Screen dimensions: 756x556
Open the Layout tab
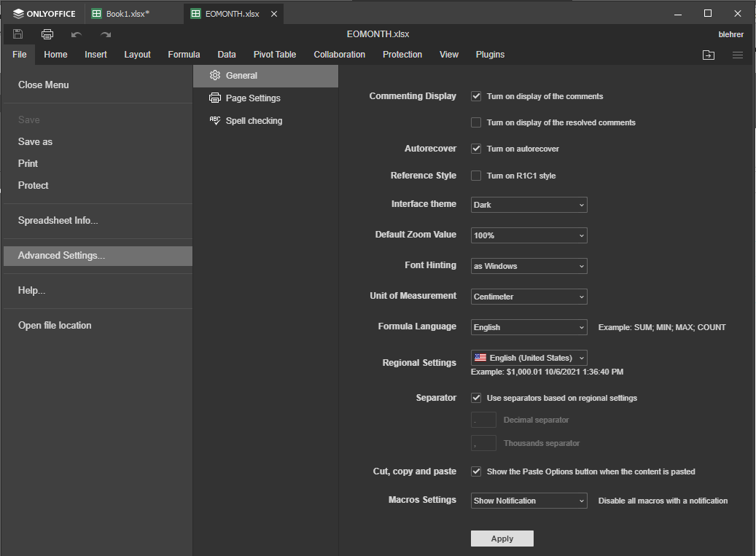pyautogui.click(x=137, y=55)
